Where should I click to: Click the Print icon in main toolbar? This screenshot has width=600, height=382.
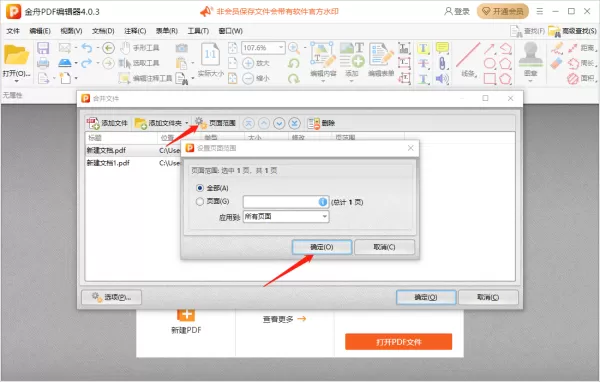tap(43, 63)
